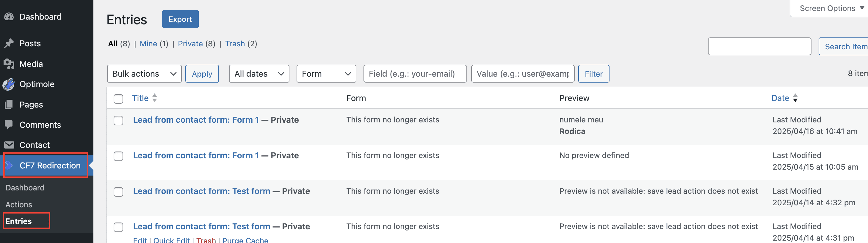
Task: Click the Comments speech bubble icon
Action: click(x=9, y=125)
